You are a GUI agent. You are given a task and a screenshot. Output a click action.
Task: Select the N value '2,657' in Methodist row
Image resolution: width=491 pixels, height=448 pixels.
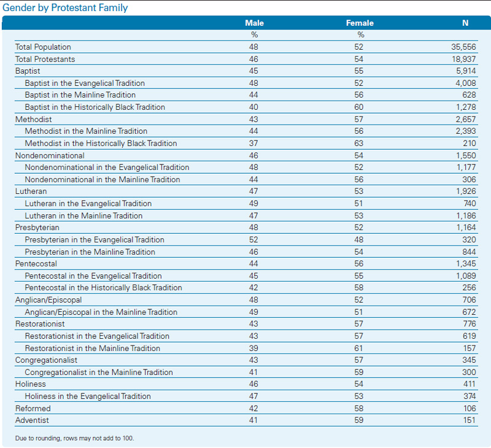tap(466, 119)
